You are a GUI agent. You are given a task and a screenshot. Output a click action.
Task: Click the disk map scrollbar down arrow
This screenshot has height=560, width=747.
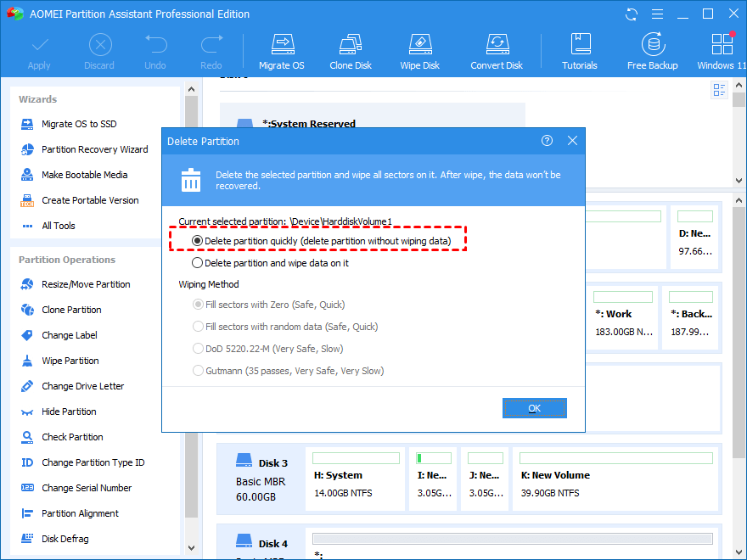(739, 552)
